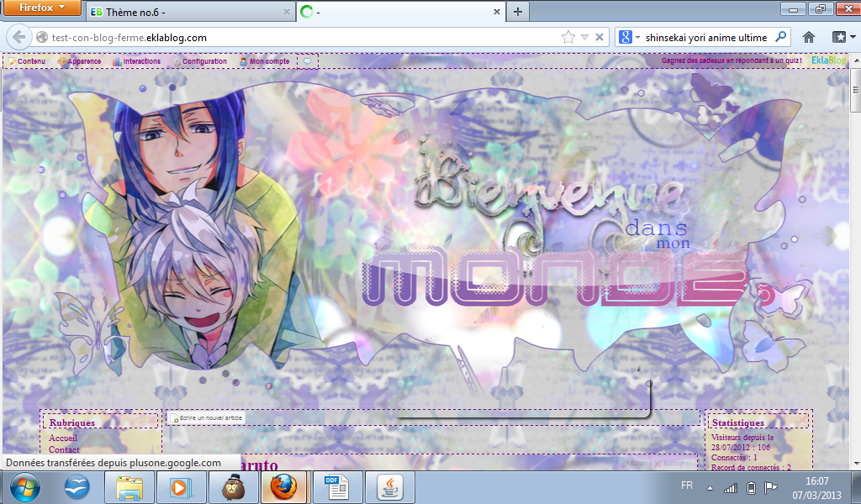
Task: Go to the Firefox home page icon
Action: coord(808,37)
